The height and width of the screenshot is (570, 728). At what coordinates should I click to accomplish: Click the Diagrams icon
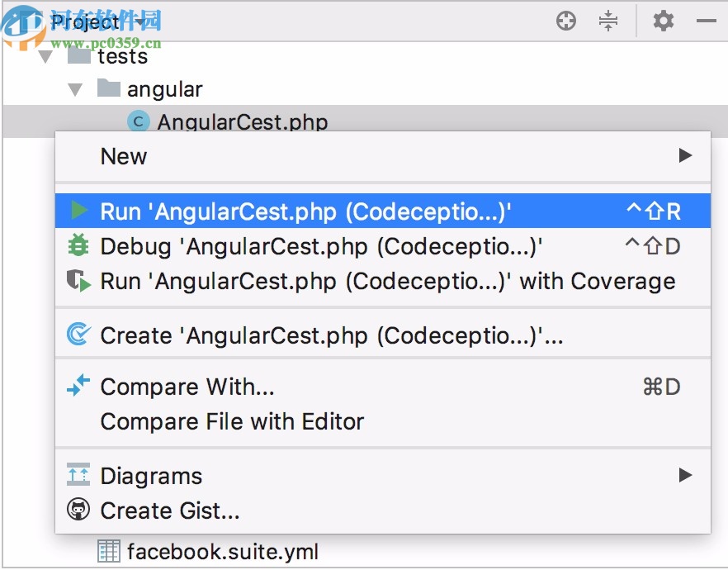[x=79, y=476]
